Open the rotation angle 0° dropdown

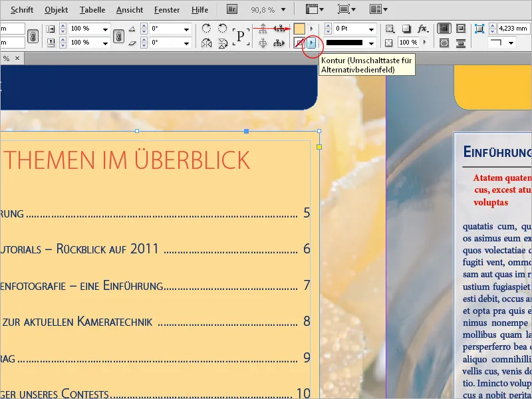tap(186, 29)
